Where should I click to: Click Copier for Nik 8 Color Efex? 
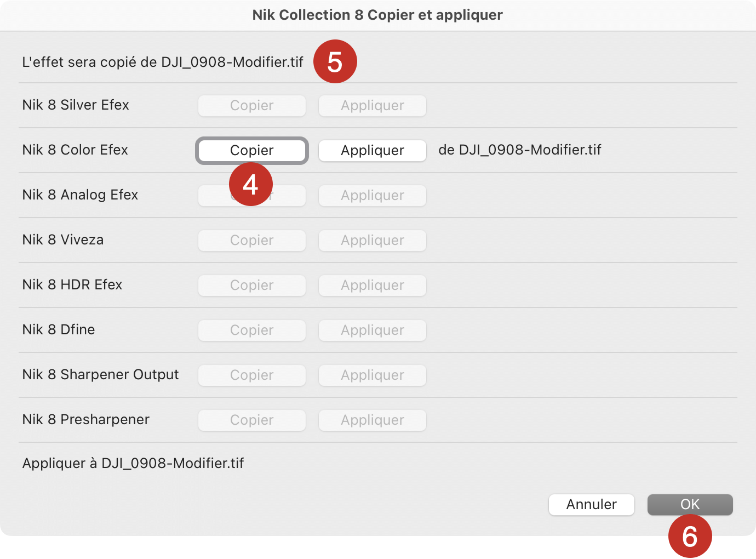click(x=252, y=151)
